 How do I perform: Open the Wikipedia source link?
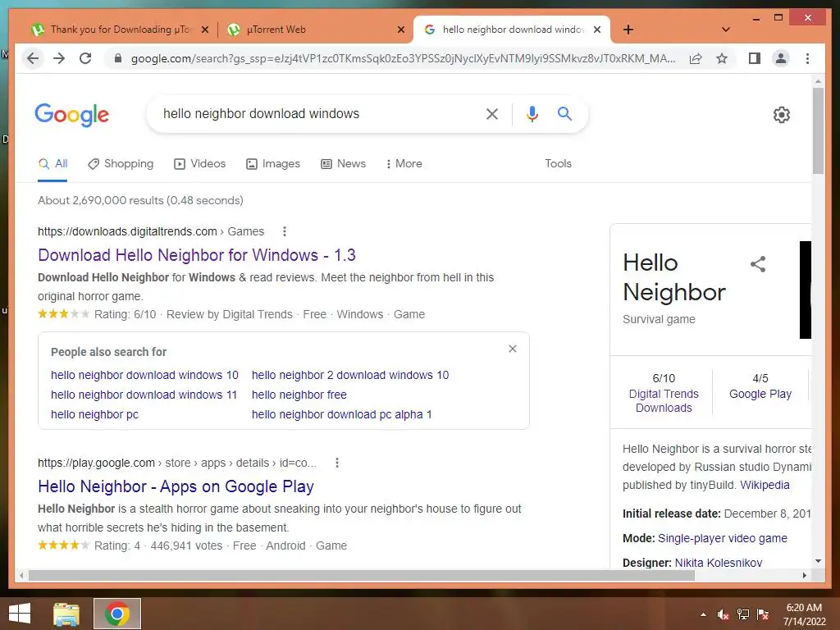(x=765, y=485)
